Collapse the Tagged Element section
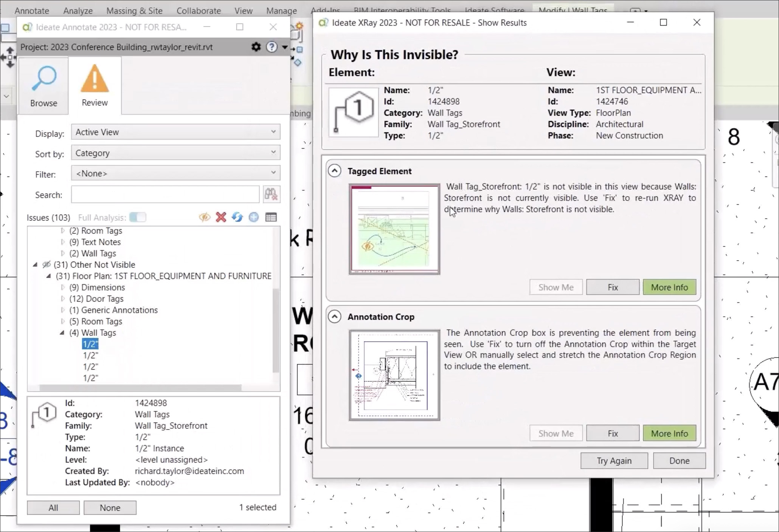This screenshot has width=779, height=532. click(334, 171)
